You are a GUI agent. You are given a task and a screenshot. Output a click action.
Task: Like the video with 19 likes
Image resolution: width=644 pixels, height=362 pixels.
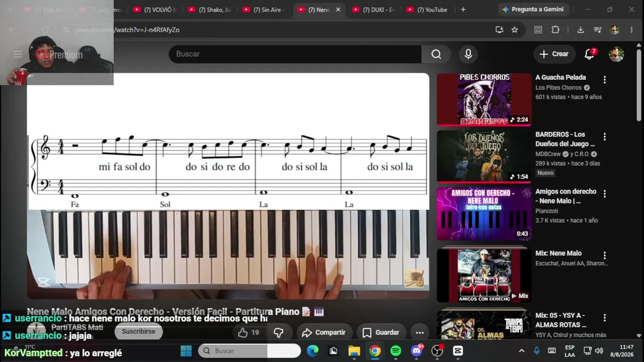[249, 332]
